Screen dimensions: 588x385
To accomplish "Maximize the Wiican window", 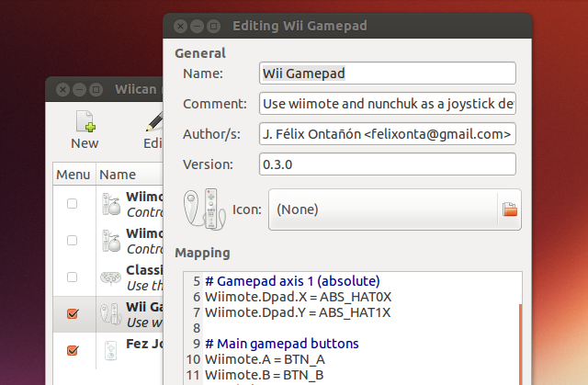I will point(96,90).
